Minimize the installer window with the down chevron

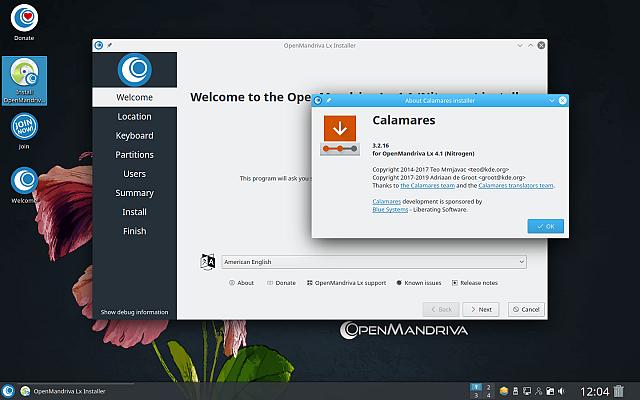click(520, 45)
